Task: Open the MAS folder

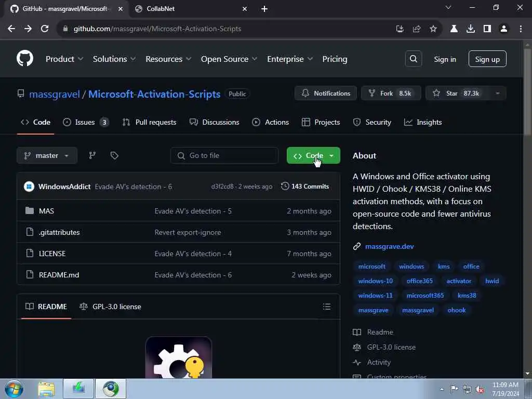Action: pyautogui.click(x=46, y=211)
